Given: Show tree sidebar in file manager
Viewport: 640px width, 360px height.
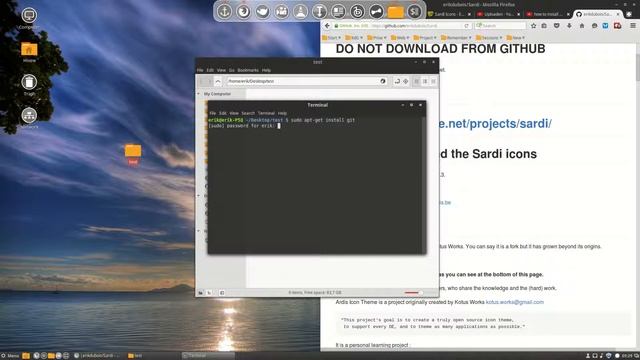Looking at the screenshot, I should (x=209, y=293).
